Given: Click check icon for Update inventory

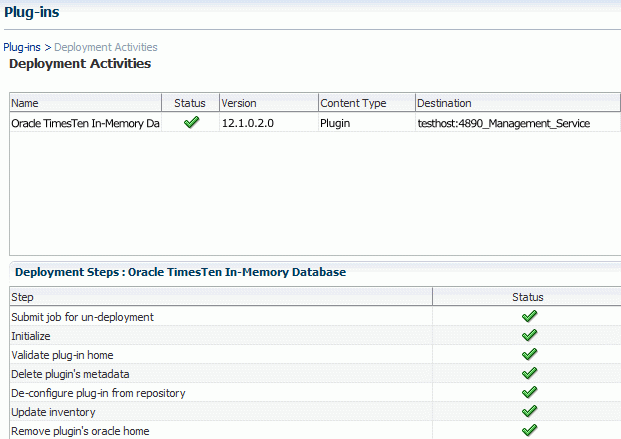Looking at the screenshot, I should [x=530, y=411].
